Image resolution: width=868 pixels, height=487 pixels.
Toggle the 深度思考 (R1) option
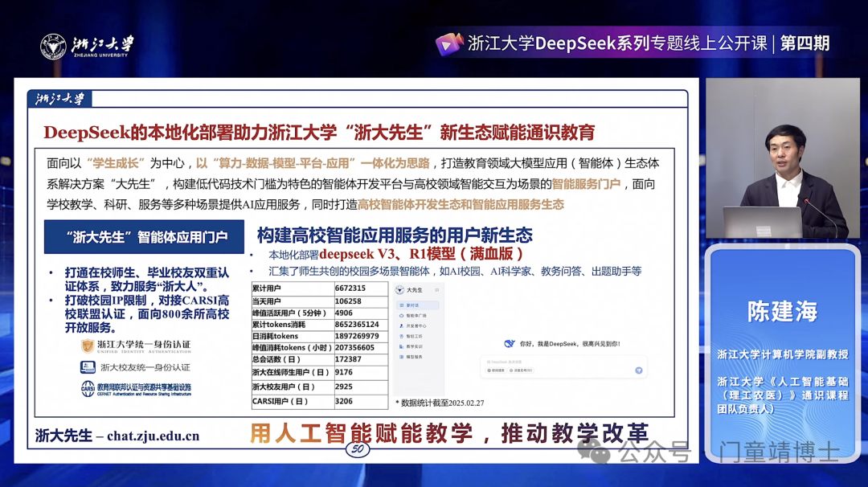pyautogui.click(x=521, y=370)
